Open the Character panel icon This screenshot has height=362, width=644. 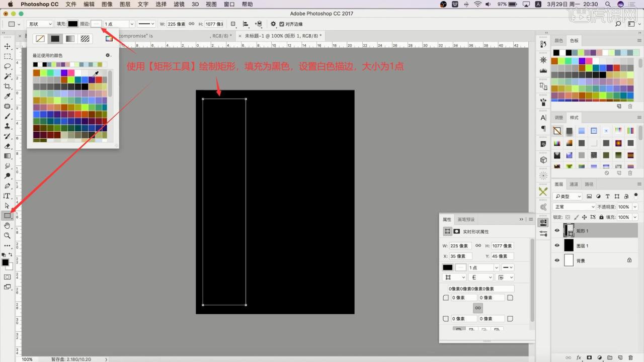pyautogui.click(x=543, y=118)
